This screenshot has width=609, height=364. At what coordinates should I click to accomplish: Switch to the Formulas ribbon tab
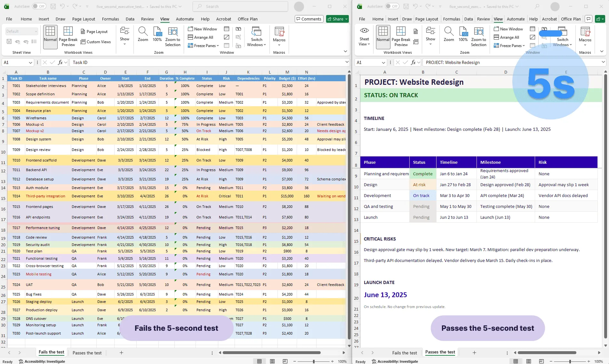pyautogui.click(x=110, y=19)
